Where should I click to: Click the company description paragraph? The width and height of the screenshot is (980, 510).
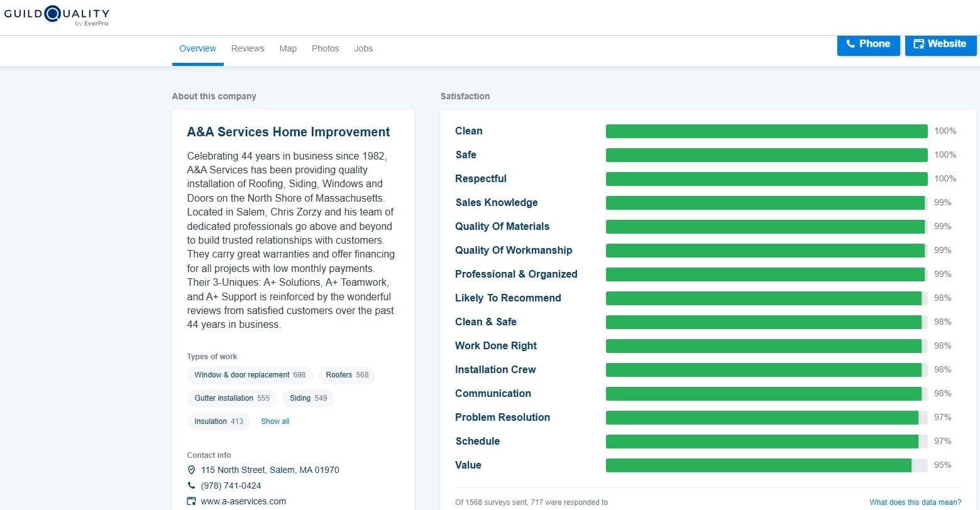[x=291, y=240]
